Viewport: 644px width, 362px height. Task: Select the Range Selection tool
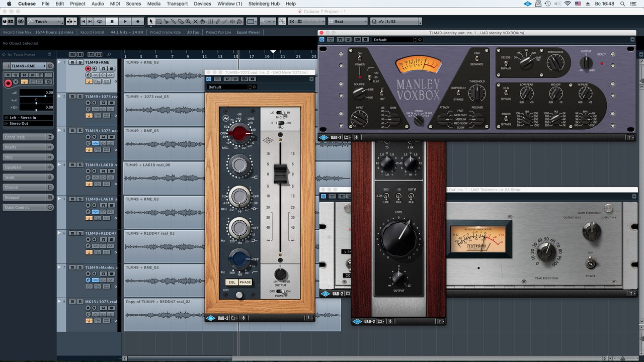click(158, 22)
